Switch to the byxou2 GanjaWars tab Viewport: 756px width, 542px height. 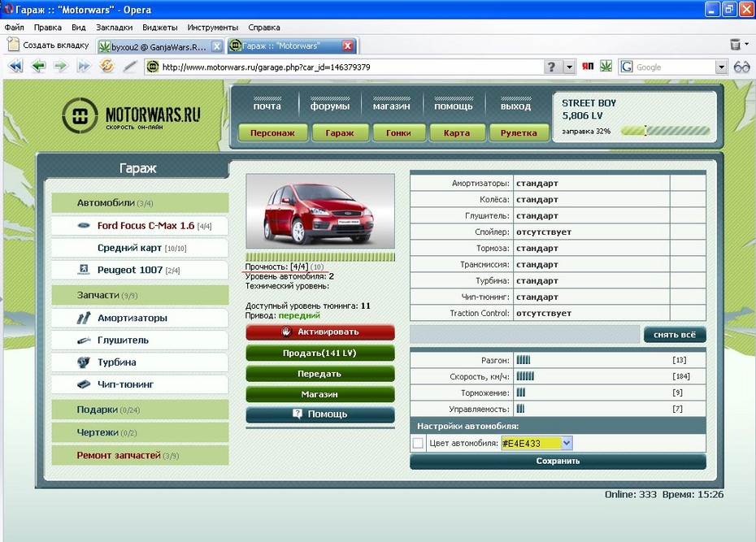click(159, 47)
